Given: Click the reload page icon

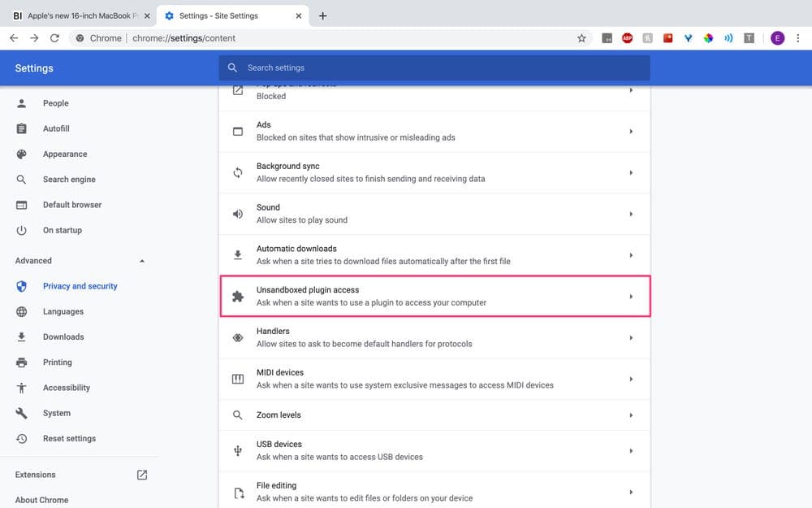Looking at the screenshot, I should pyautogui.click(x=54, y=38).
